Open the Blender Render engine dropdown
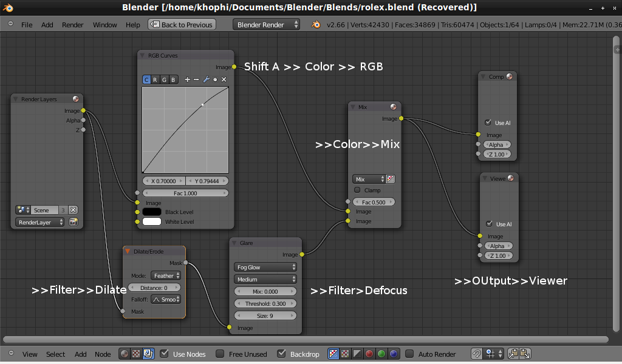Image resolution: width=622 pixels, height=364 pixels. 266,25
